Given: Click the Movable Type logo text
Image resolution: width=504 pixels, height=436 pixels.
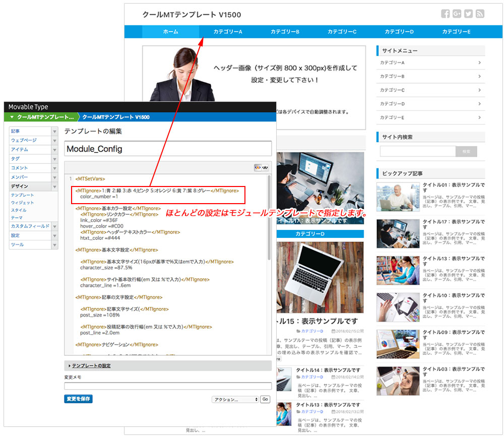Looking at the screenshot, I should 28,107.
